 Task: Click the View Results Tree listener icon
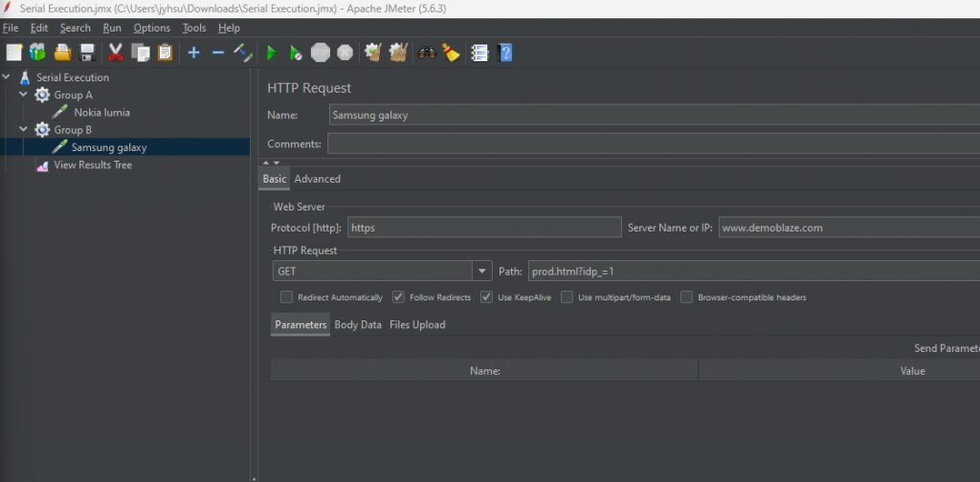coord(42,165)
